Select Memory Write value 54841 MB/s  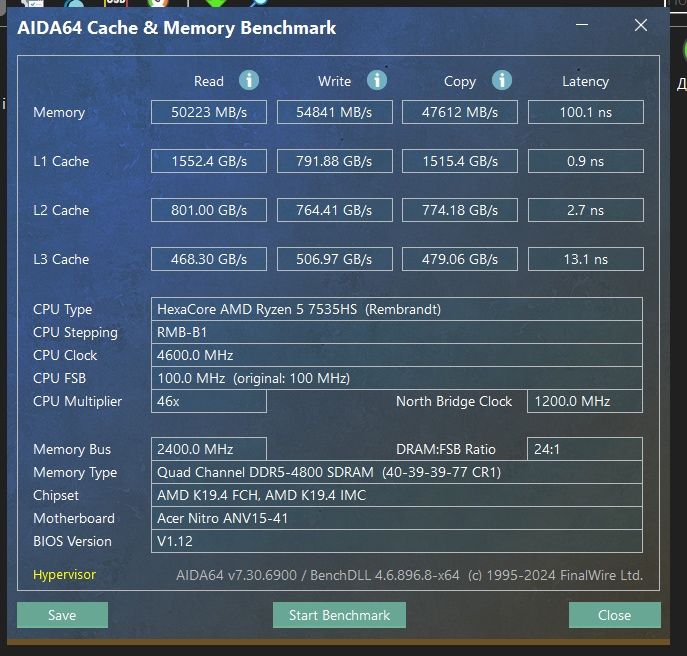click(335, 112)
